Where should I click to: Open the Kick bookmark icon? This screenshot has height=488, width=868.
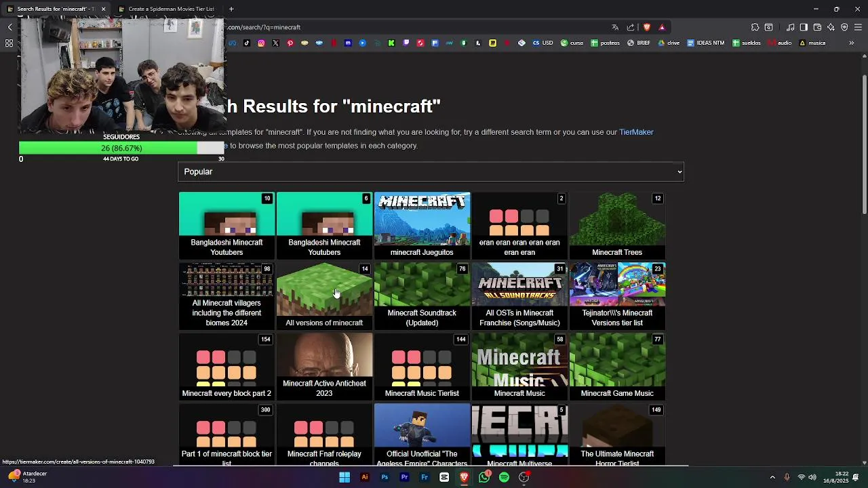point(391,43)
